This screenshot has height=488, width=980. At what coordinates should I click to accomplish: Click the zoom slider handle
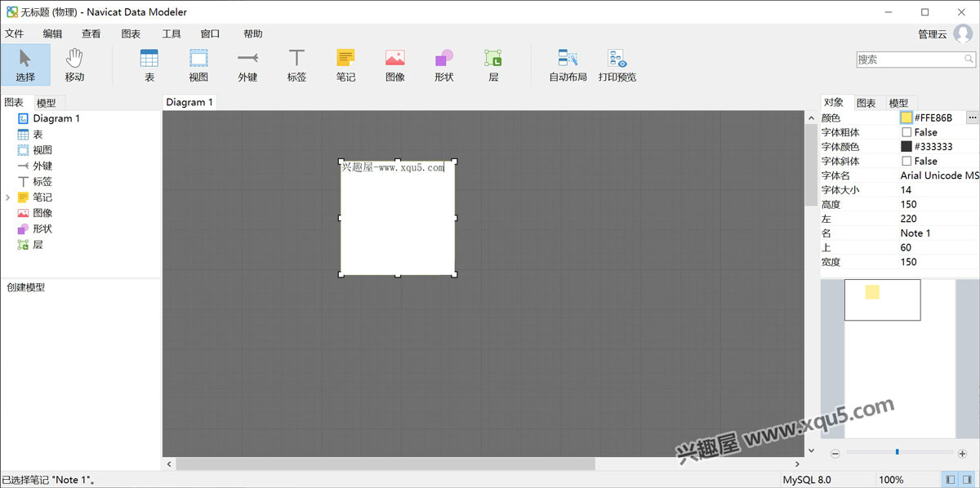click(x=897, y=451)
